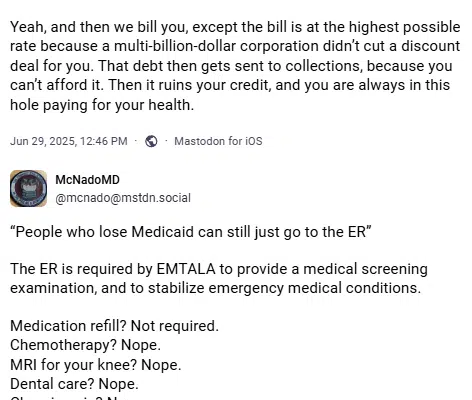Screen dimensions: 472x400
Task: Click the globe public visibility icon
Action: coord(151,141)
